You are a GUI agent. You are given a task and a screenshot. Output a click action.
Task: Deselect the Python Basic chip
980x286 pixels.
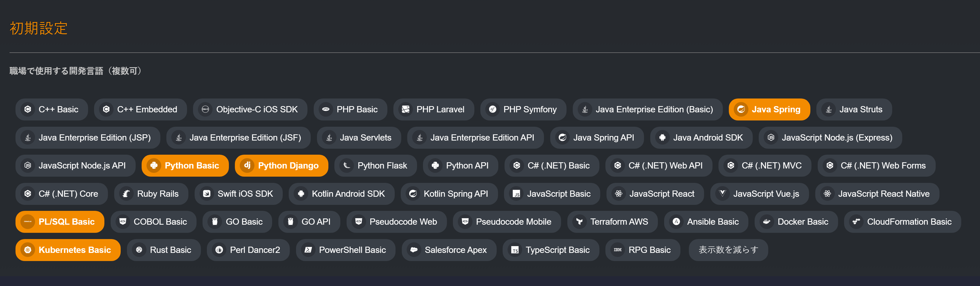(185, 166)
